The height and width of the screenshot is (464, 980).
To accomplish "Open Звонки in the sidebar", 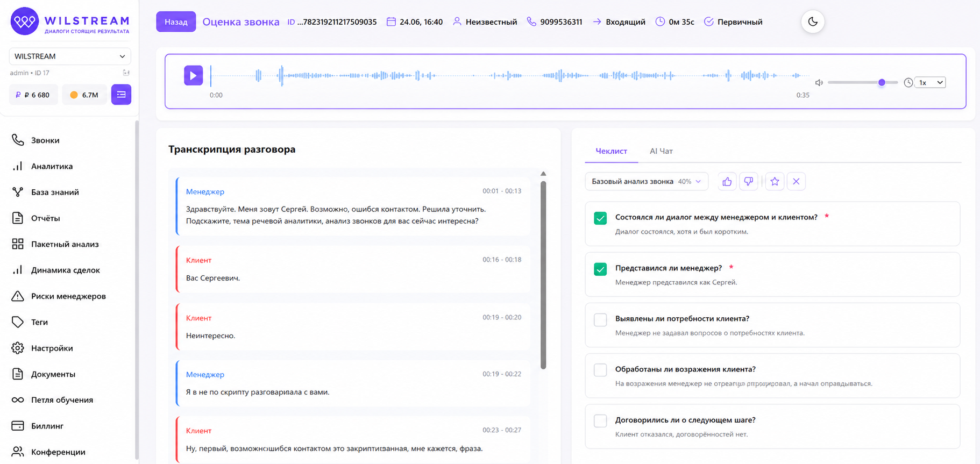I will pos(45,140).
